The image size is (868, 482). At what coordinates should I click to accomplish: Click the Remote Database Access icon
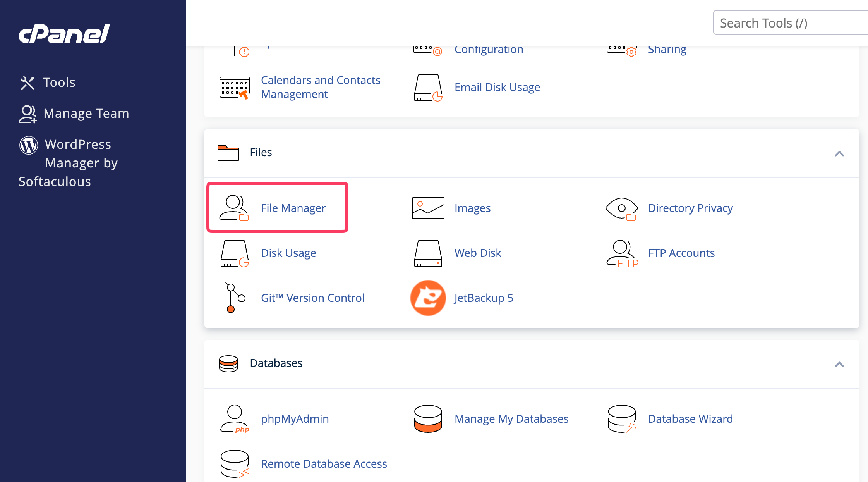coord(235,464)
